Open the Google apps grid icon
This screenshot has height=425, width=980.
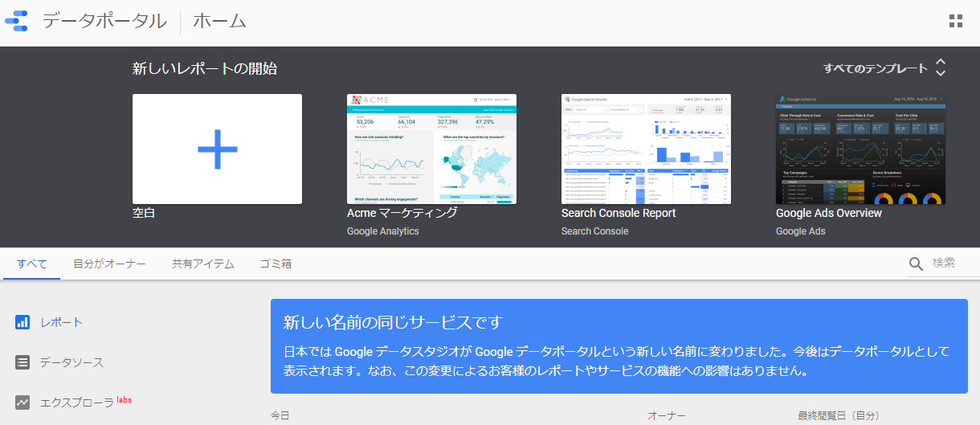[956, 21]
